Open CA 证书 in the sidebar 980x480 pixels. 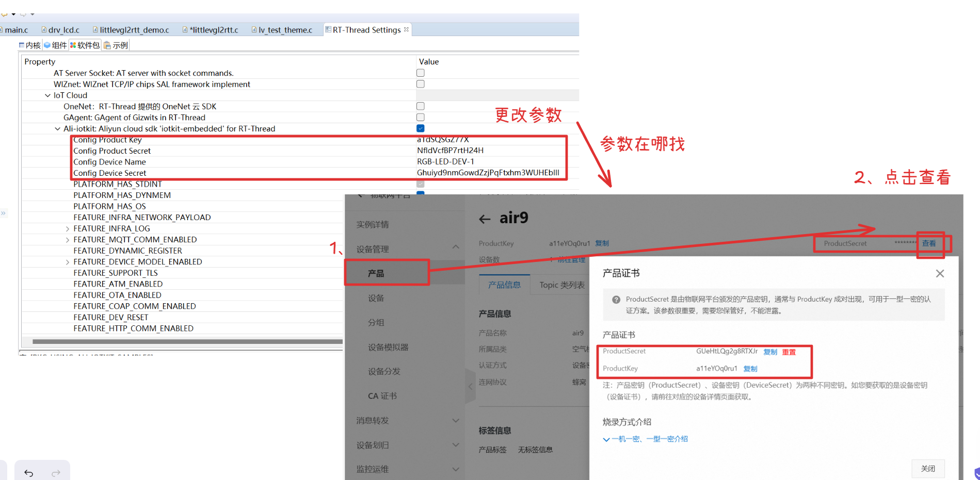tap(382, 396)
